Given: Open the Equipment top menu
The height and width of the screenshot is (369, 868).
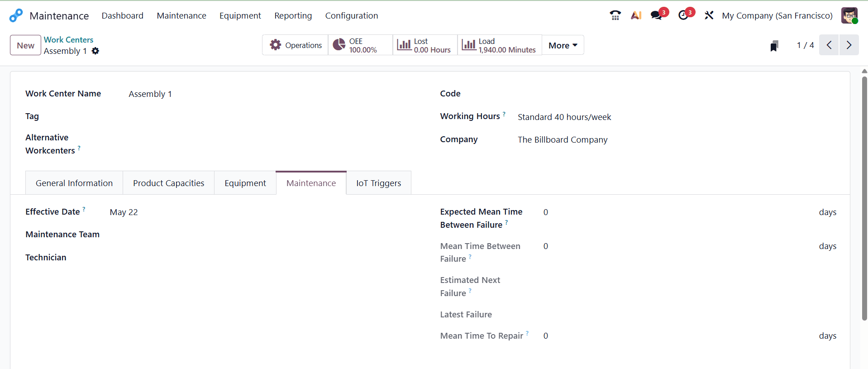Looking at the screenshot, I should click(240, 15).
